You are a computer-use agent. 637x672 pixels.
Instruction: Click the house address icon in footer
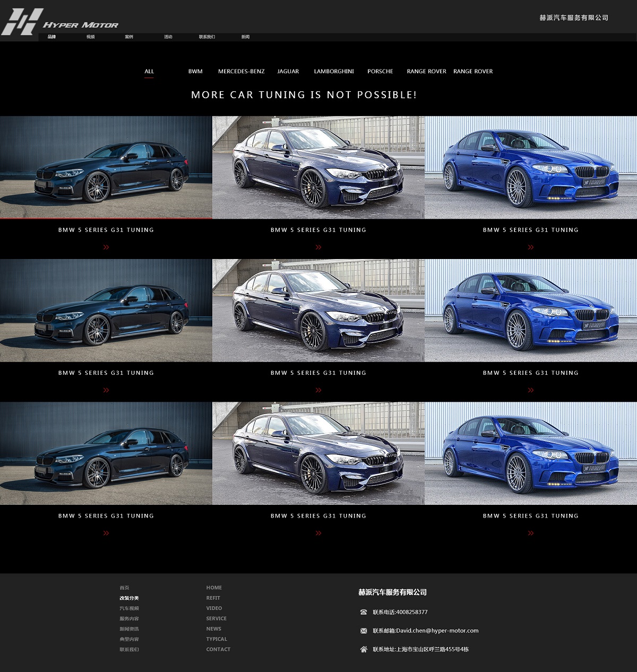(x=364, y=649)
